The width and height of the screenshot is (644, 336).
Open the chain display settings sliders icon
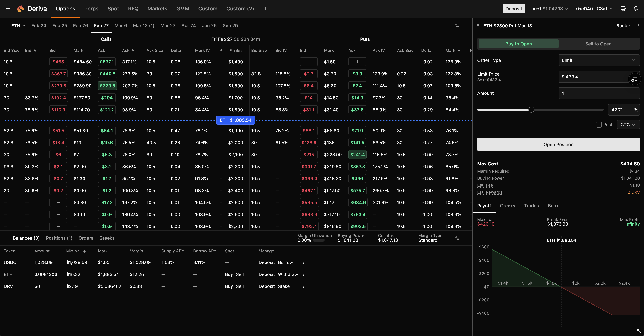pos(457,25)
